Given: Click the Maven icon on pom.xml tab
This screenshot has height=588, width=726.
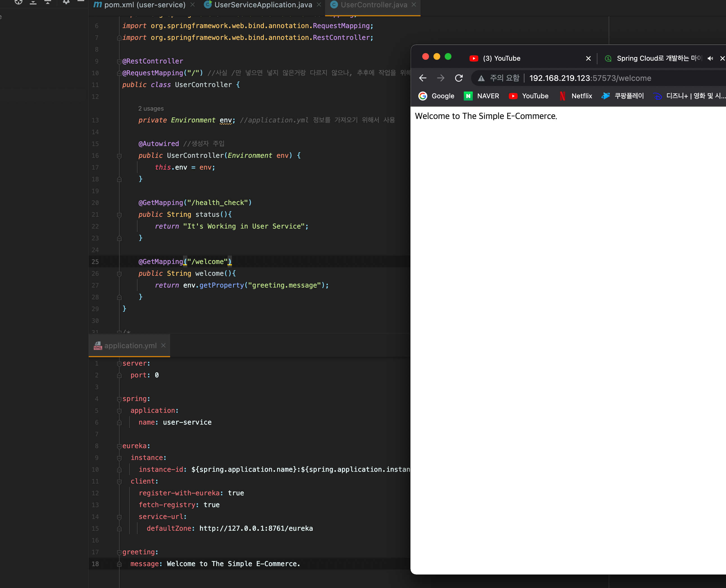Looking at the screenshot, I should (97, 4).
